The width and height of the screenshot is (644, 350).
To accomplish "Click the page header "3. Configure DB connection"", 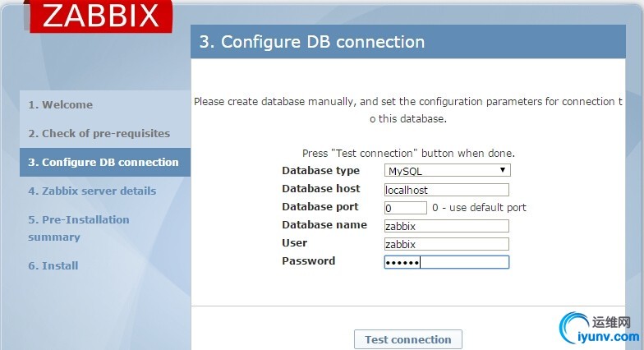I will pyautogui.click(x=312, y=42).
